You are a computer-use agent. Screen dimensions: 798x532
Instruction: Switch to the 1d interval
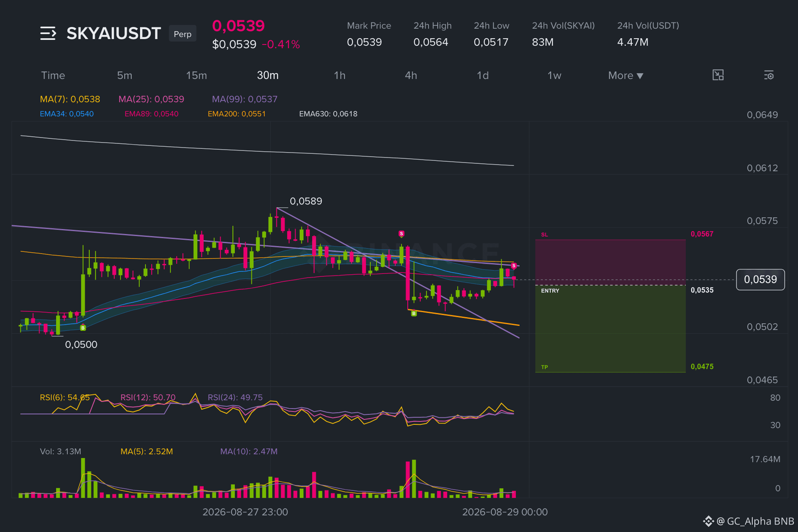pos(483,75)
